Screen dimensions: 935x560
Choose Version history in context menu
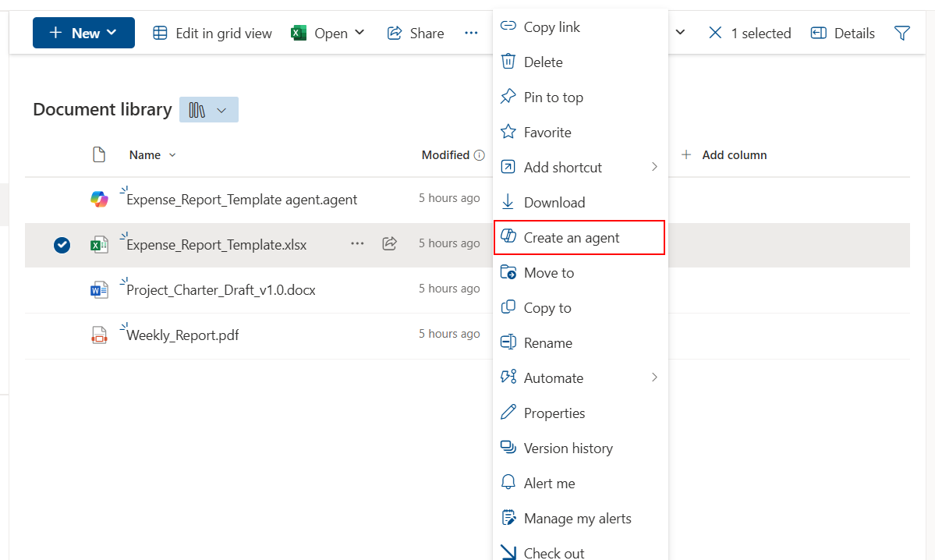coord(568,448)
